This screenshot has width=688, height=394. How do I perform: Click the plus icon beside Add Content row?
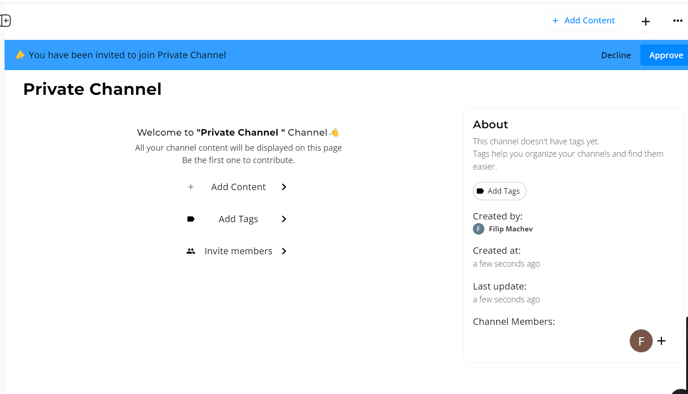(x=190, y=187)
